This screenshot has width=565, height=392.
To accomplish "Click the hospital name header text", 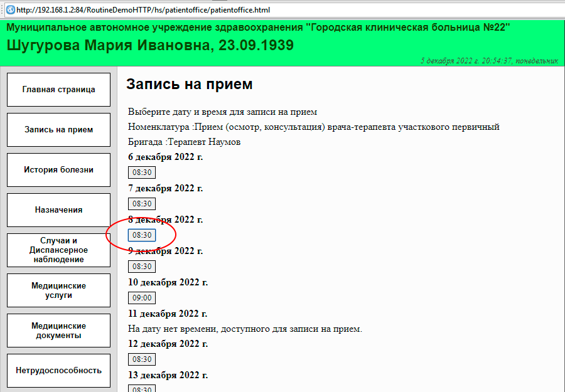I will [x=258, y=28].
